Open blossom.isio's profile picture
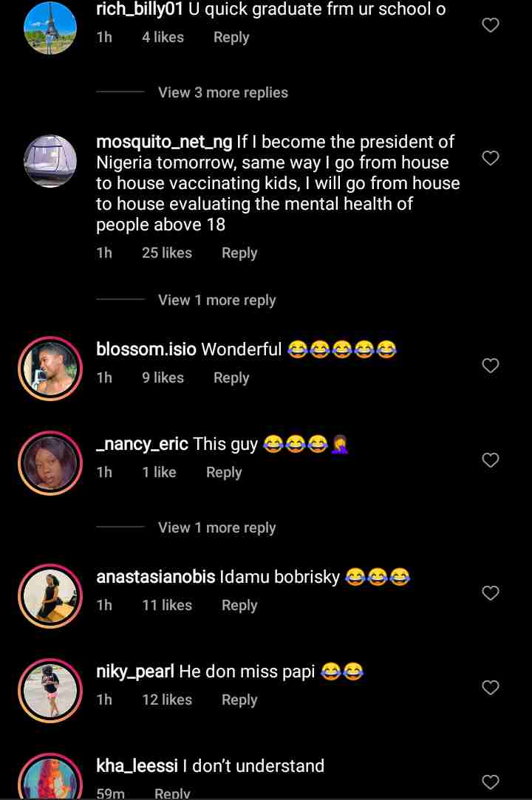Image resolution: width=532 pixels, height=800 pixels. [x=50, y=369]
